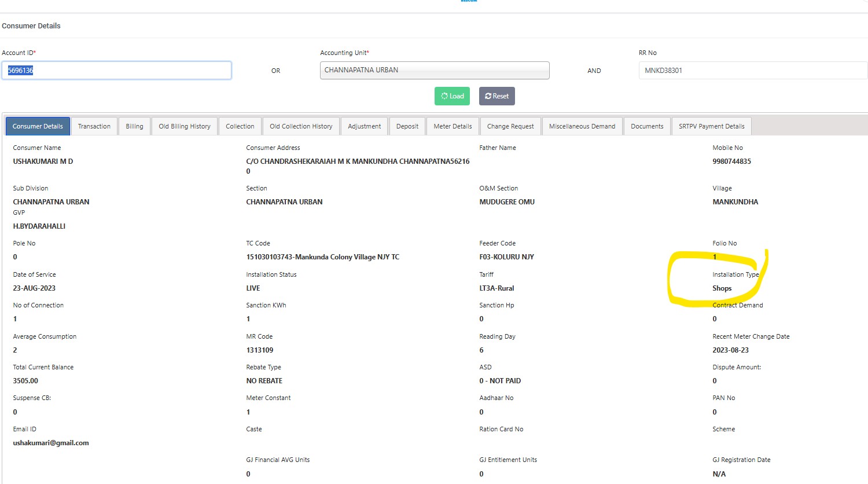Select the Adjustment tab

click(x=365, y=126)
